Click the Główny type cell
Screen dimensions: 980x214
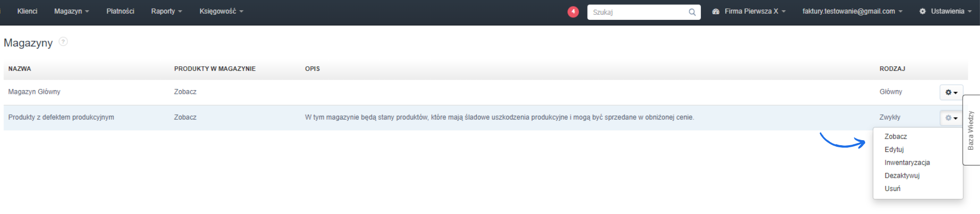[x=891, y=92]
